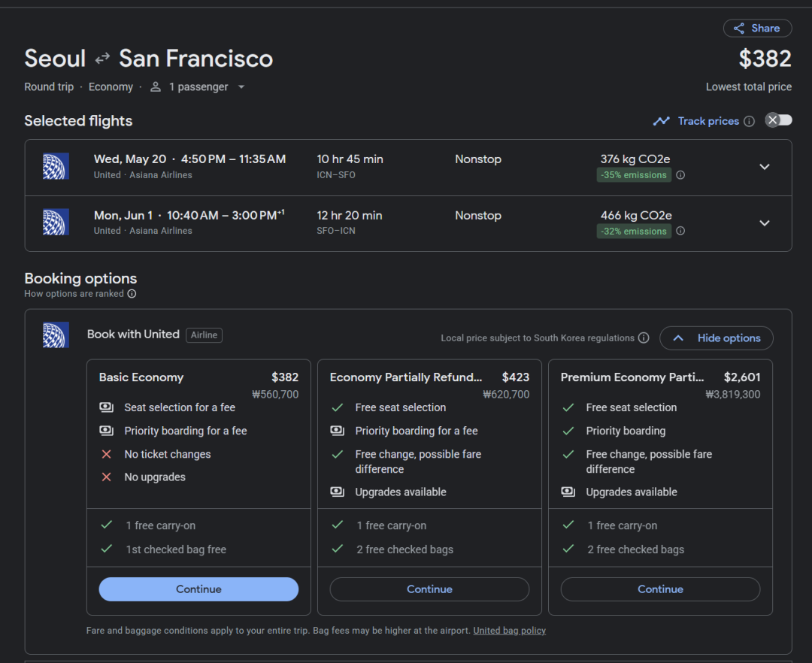Image resolution: width=812 pixels, height=663 pixels.
Task: Collapse fares with Hide options button
Action: 716,338
